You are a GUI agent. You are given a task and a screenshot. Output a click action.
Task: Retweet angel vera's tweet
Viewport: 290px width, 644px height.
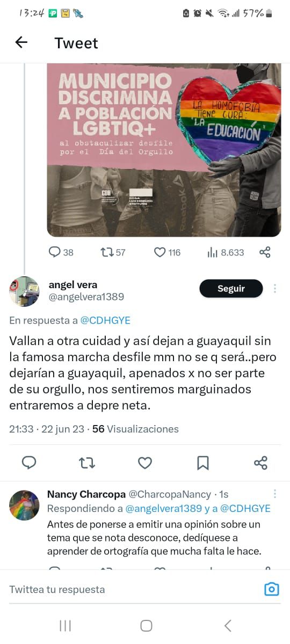point(87,463)
